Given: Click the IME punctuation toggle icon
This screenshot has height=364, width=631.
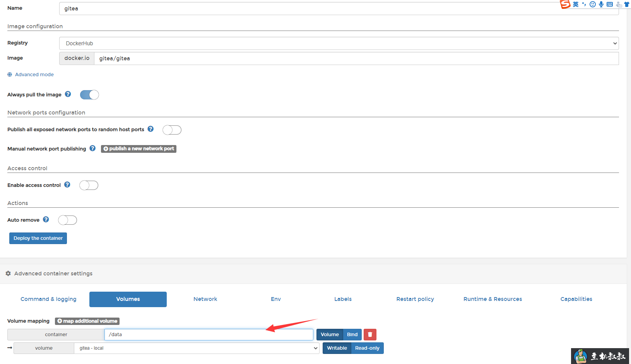Looking at the screenshot, I should [584, 4].
